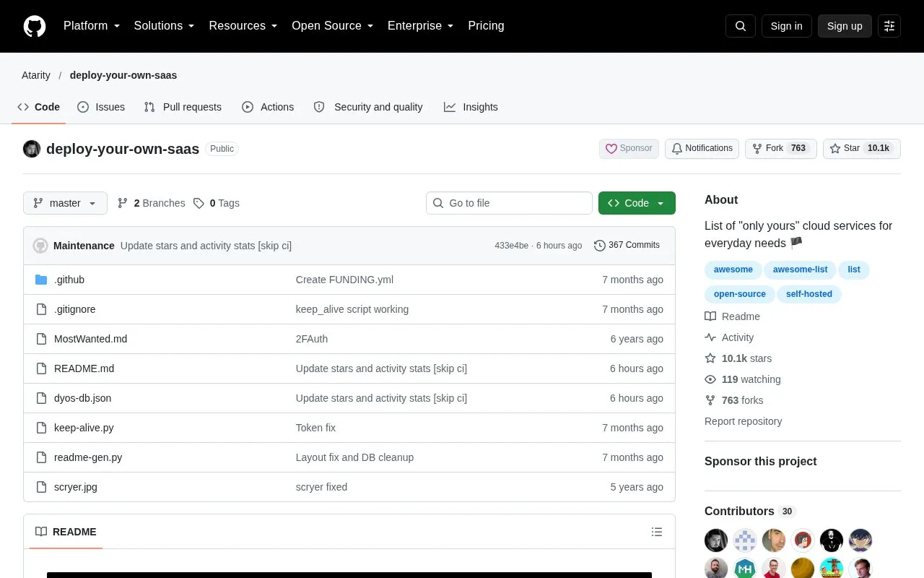Click Maintenance commit author avatar
This screenshot has width=924, height=578.
(40, 246)
